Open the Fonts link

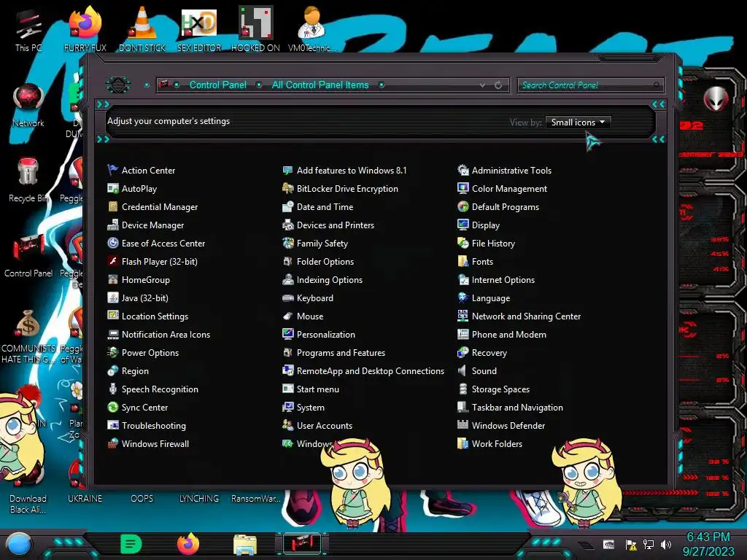tap(483, 262)
